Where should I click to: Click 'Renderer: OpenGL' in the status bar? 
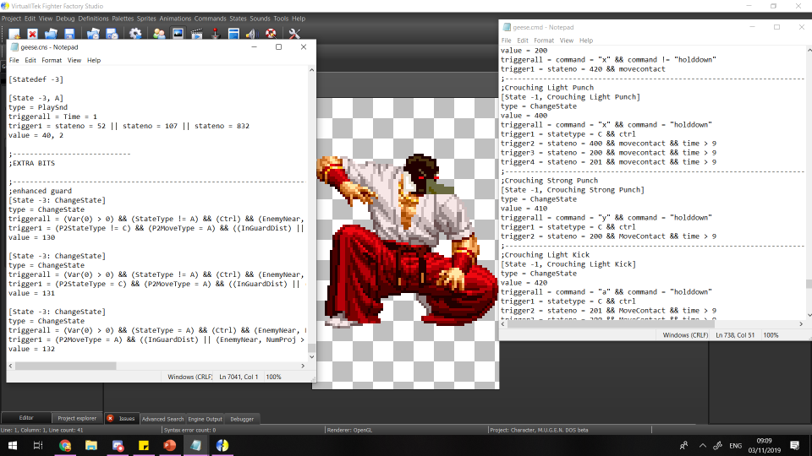[350, 430]
